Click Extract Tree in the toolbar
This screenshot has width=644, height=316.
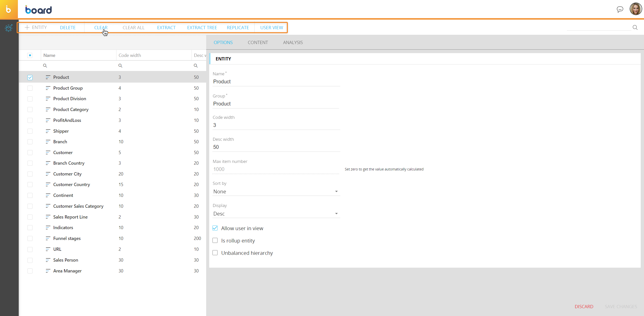click(202, 28)
